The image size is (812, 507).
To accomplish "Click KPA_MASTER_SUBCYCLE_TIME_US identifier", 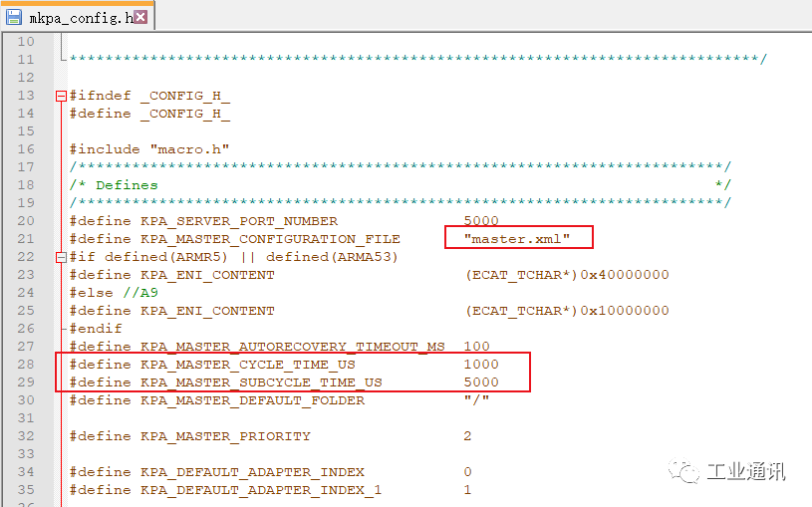I will point(261,382).
